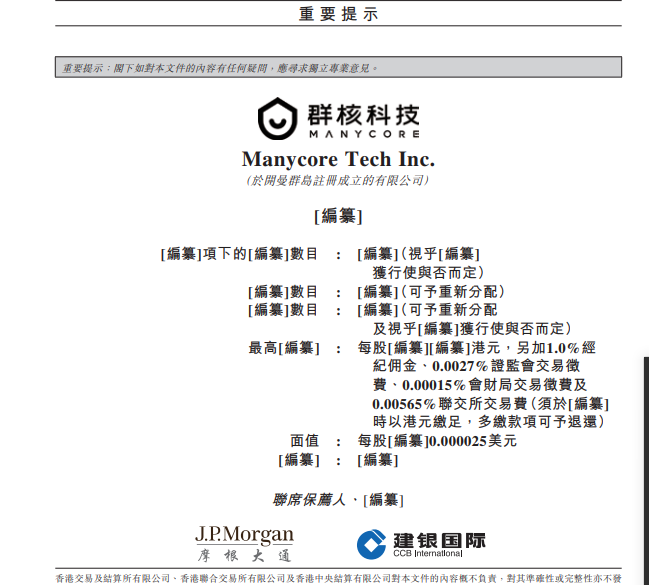Click the MANYCORE wordmark under the logo

[364, 134]
